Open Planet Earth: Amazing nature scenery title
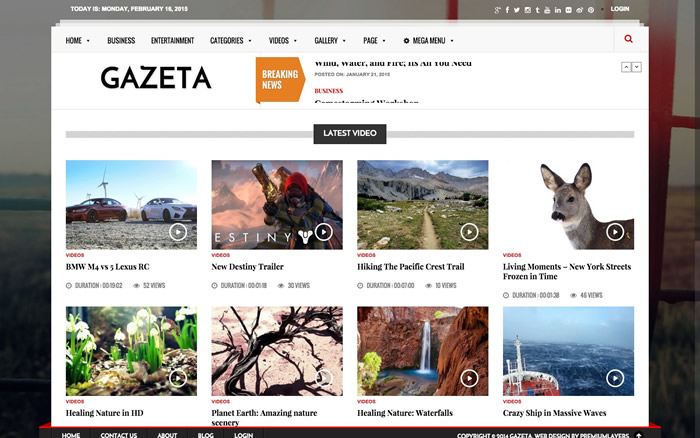Viewport: 700px width, 438px height. 264,417
